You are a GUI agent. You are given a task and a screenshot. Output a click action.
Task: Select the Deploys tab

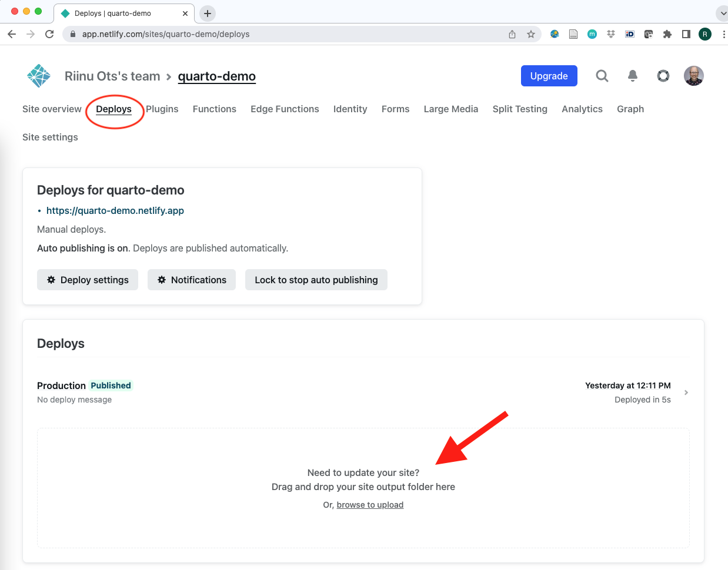[x=113, y=109]
